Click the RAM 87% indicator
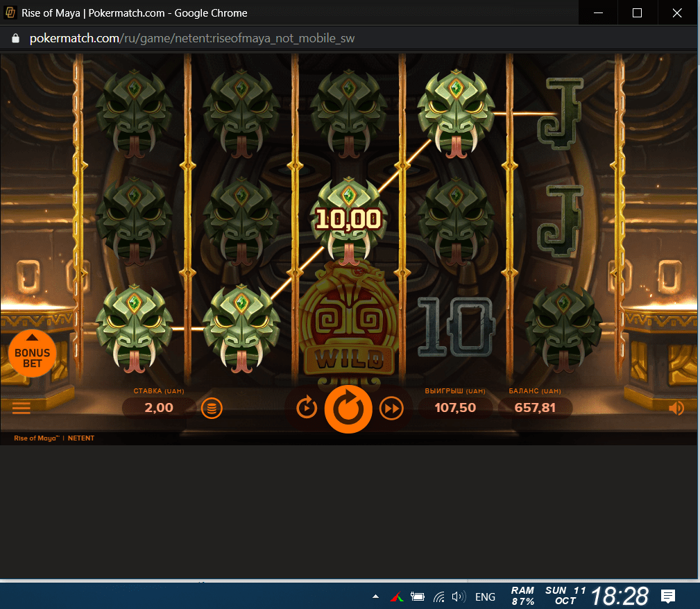Screen dimensions: 700x609 pyautogui.click(x=522, y=596)
